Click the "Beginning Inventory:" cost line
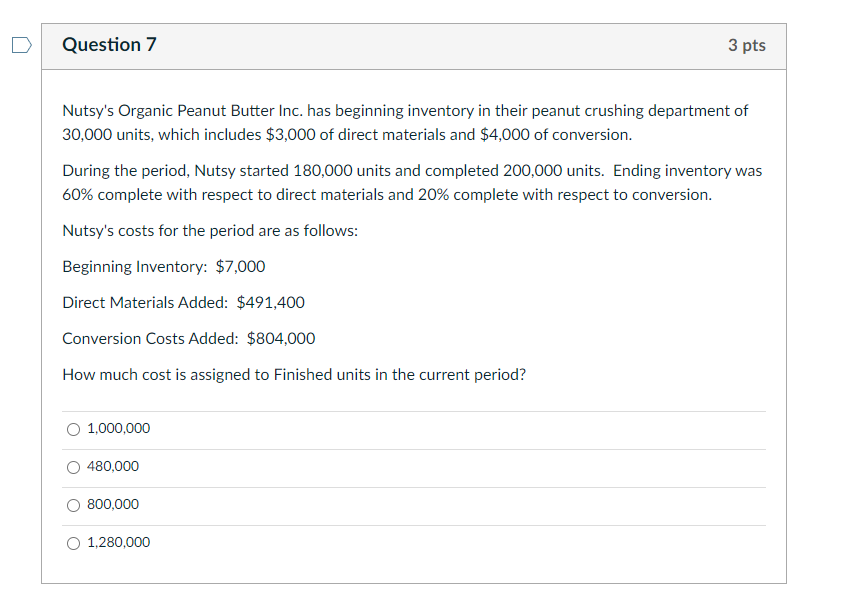Viewport: 862px width, 602px height. coord(163,266)
